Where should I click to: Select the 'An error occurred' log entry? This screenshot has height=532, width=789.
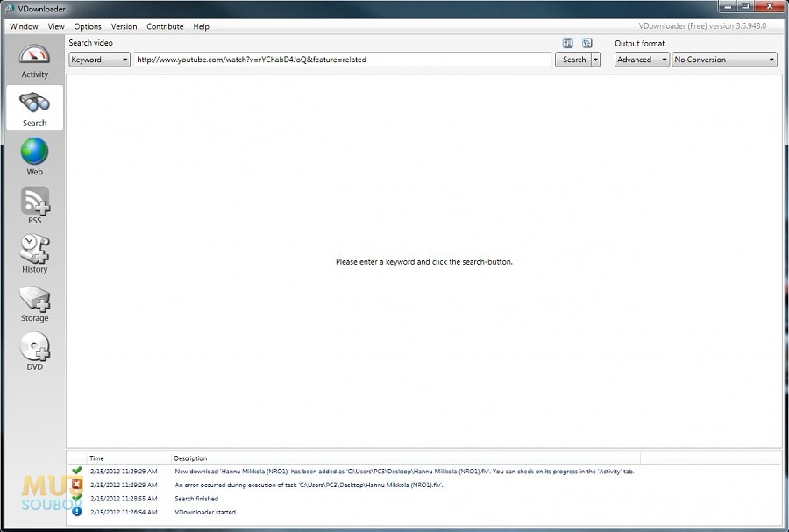click(x=423, y=485)
